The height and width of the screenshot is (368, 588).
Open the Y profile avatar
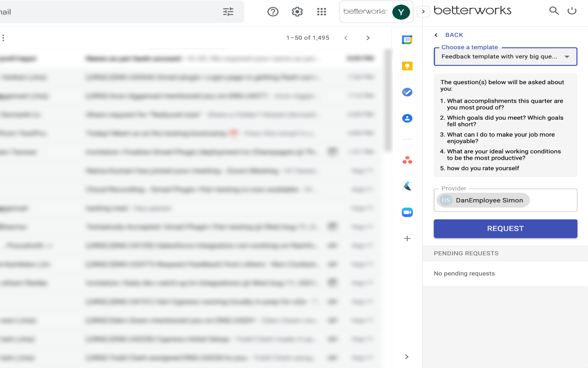(x=401, y=12)
